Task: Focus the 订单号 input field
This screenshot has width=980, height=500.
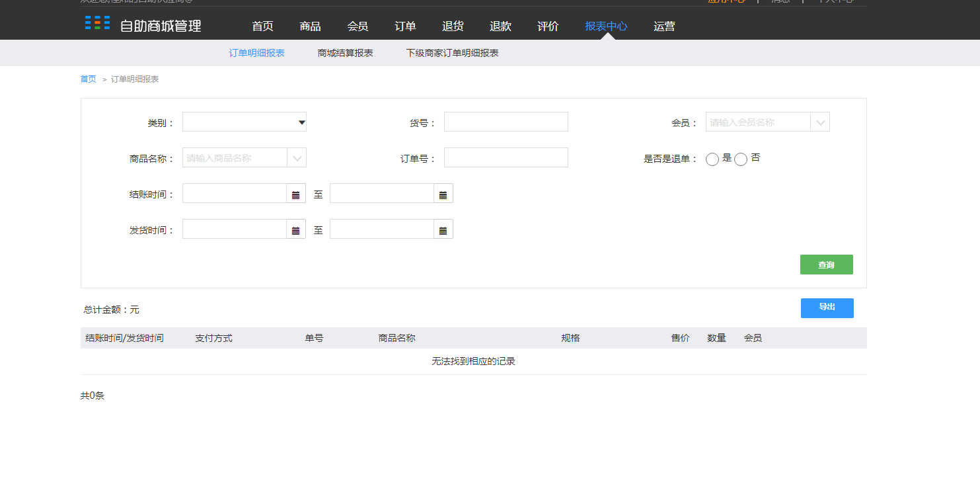Action: point(506,157)
